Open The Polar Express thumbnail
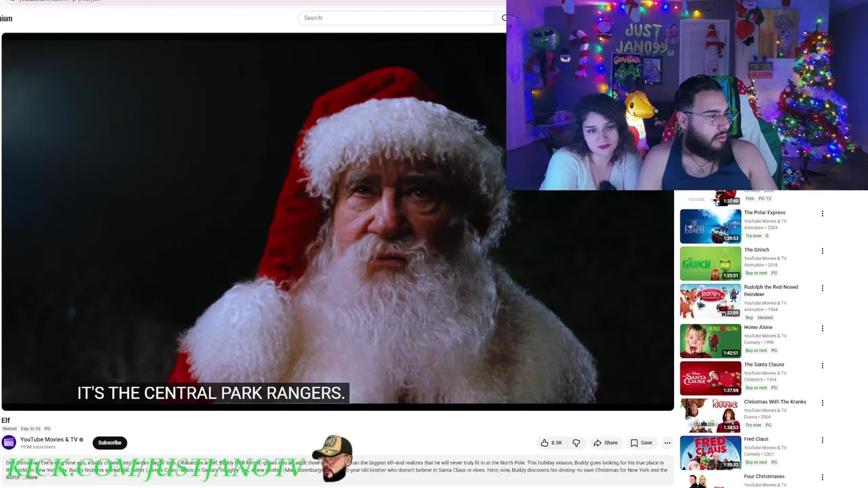The width and height of the screenshot is (868, 488). pyautogui.click(x=711, y=226)
